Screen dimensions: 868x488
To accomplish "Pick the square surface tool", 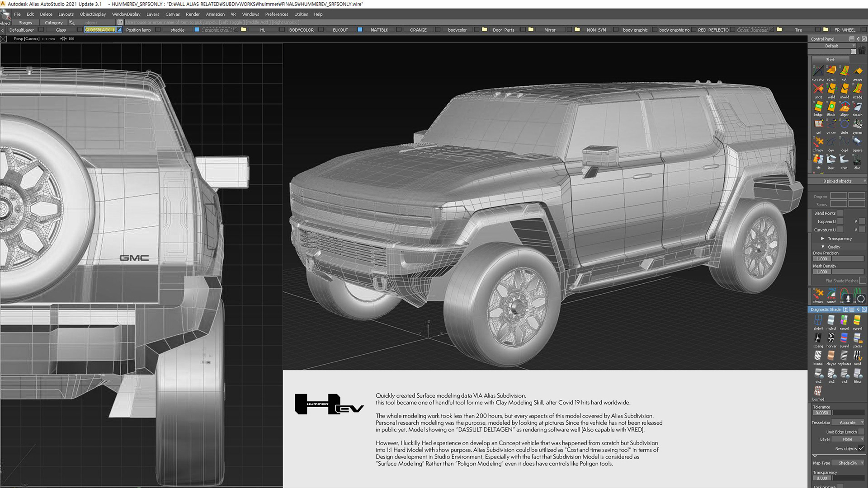I will point(858,142).
